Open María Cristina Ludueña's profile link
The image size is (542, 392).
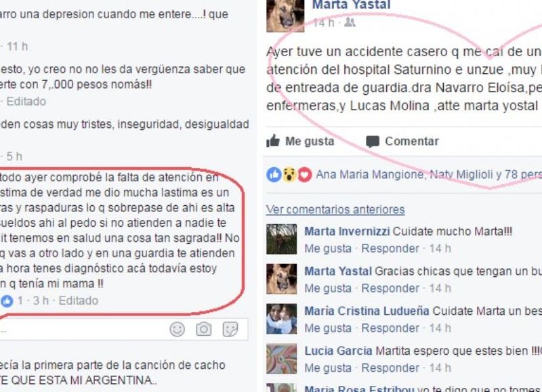point(367,311)
